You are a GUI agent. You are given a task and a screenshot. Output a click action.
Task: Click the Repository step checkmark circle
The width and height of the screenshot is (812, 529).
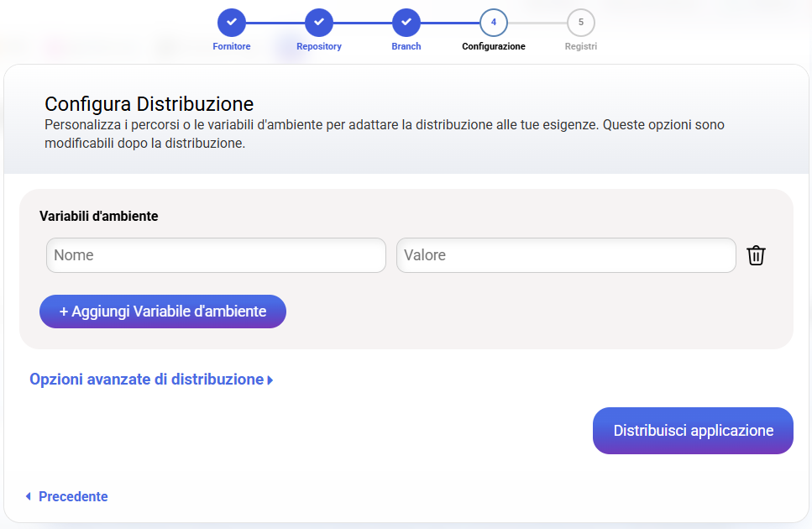(x=319, y=22)
